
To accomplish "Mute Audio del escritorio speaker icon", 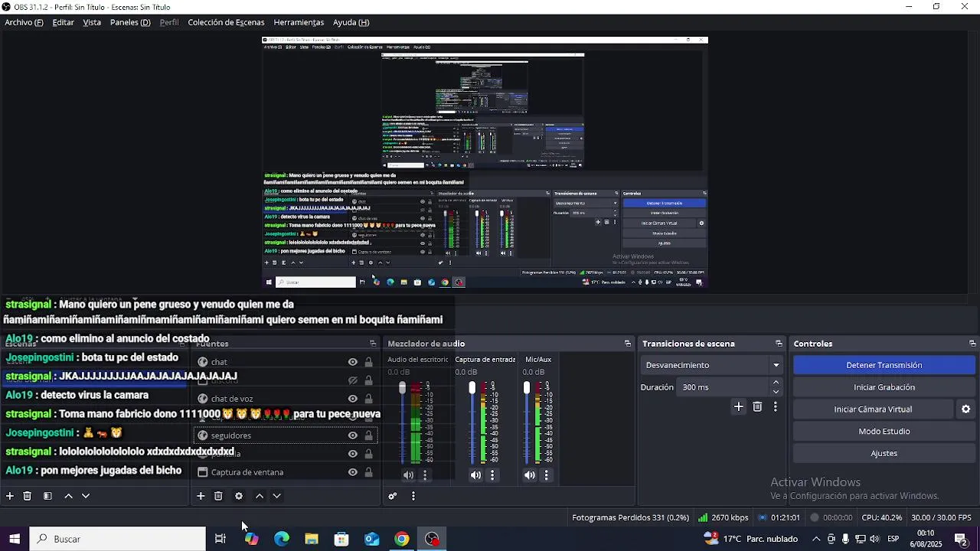I will pos(408,475).
